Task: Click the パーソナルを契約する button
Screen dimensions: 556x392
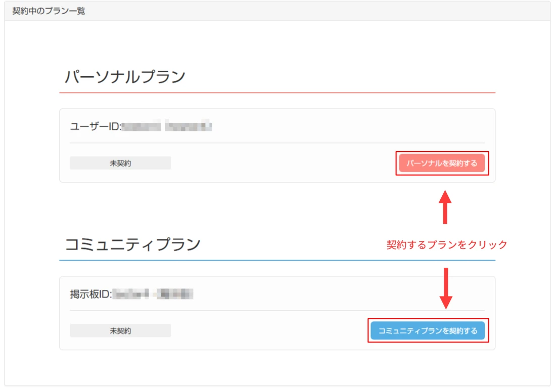Action: pos(442,163)
